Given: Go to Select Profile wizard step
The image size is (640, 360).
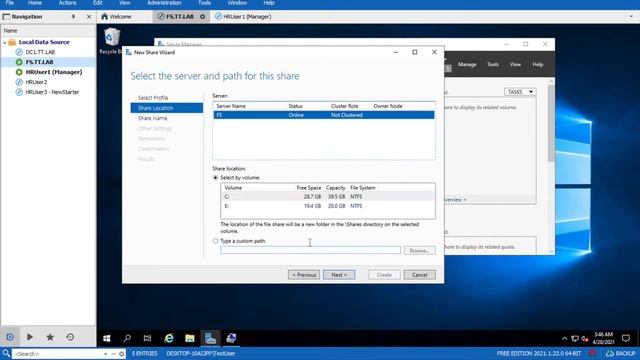Looking at the screenshot, I should (x=153, y=98).
